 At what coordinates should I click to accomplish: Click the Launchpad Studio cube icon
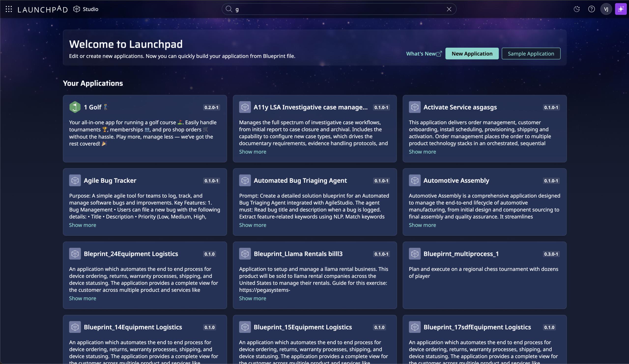click(x=77, y=9)
